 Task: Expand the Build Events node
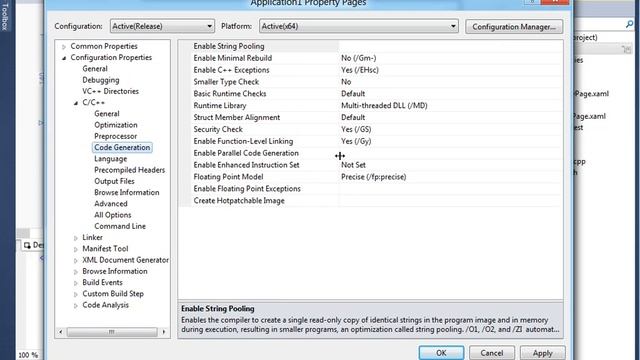[x=76, y=282]
